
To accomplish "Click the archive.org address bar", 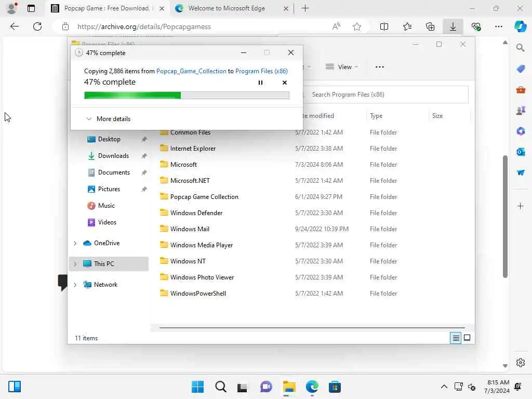I will point(144,26).
